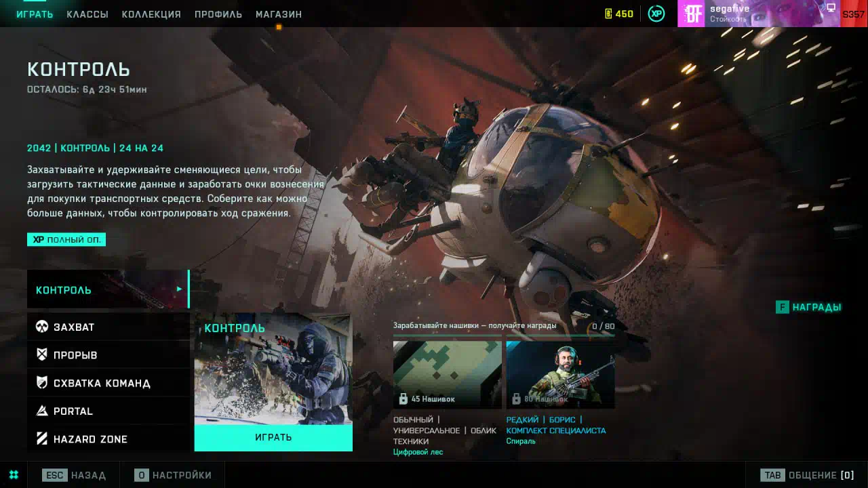Click the S357 level badge
Image resolution: width=868 pixels, height=488 pixels.
[853, 14]
